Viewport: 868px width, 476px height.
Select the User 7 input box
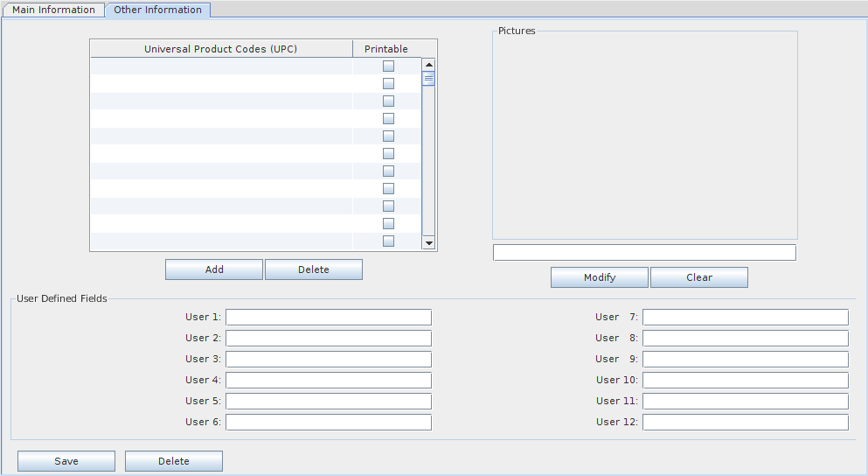click(745, 317)
